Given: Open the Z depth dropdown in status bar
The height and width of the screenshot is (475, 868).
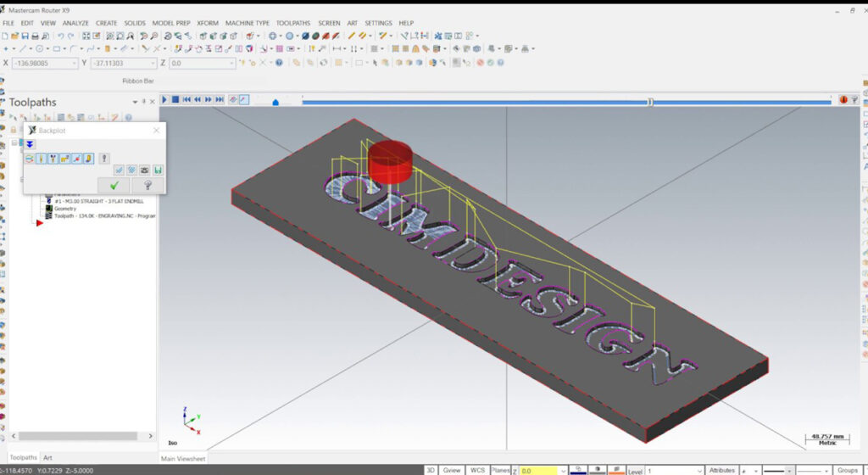Looking at the screenshot, I should coord(563,471).
